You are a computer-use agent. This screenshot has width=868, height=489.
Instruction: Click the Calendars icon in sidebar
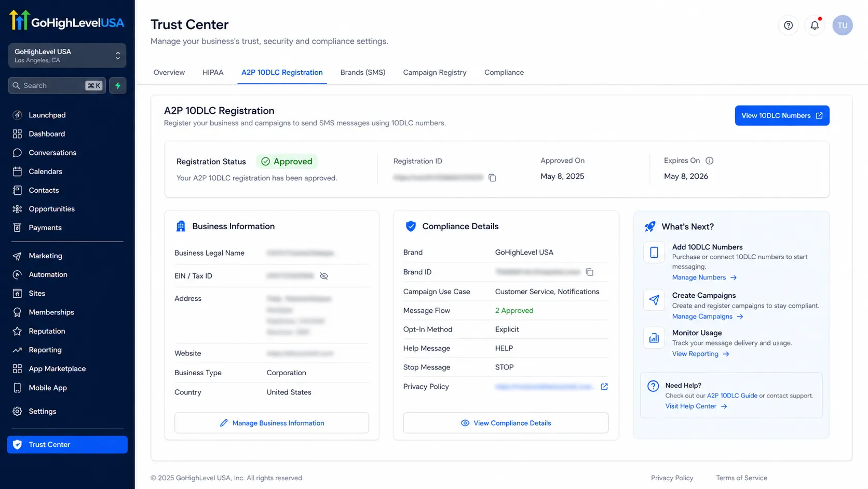[17, 171]
